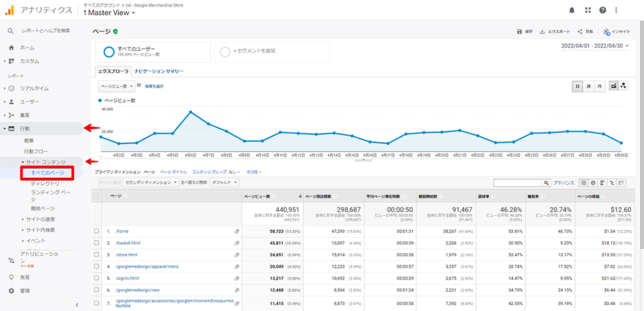The height and width of the screenshot is (311, 644).
Task: Add a segment via +セグメントを追加
Action: (272, 52)
